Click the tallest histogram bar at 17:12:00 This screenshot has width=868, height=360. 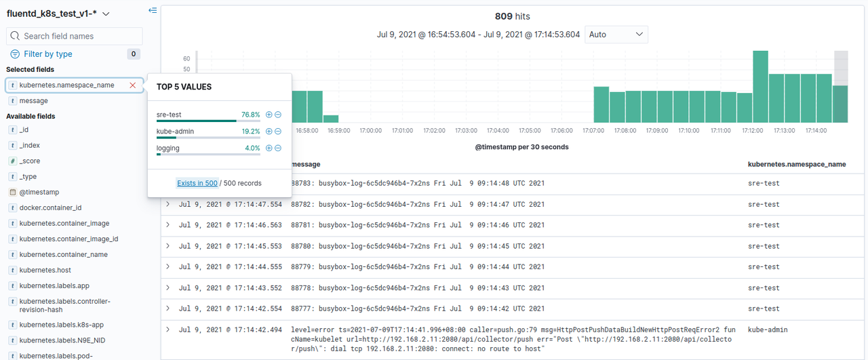pyautogui.click(x=760, y=87)
